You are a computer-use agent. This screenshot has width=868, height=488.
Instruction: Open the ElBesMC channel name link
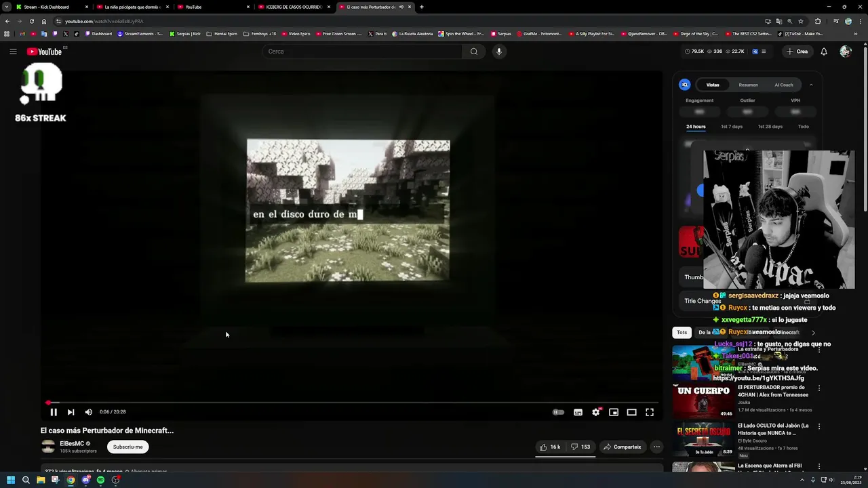click(72, 443)
